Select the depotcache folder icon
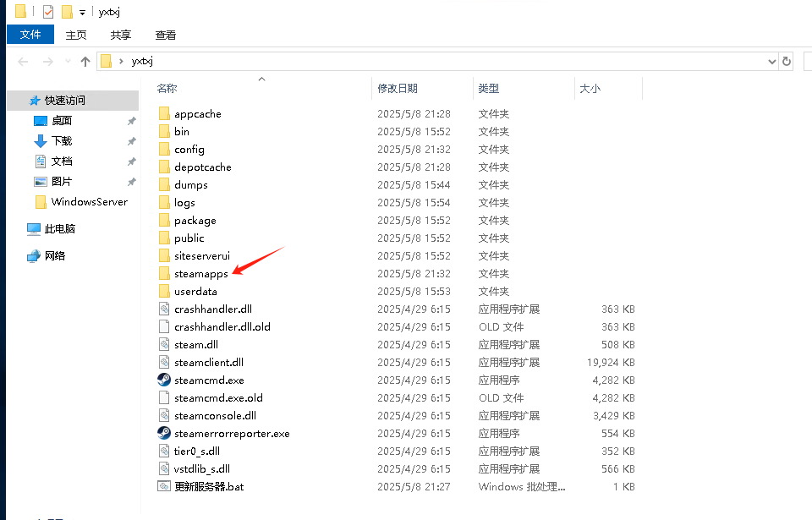The width and height of the screenshot is (812, 520). [x=164, y=167]
